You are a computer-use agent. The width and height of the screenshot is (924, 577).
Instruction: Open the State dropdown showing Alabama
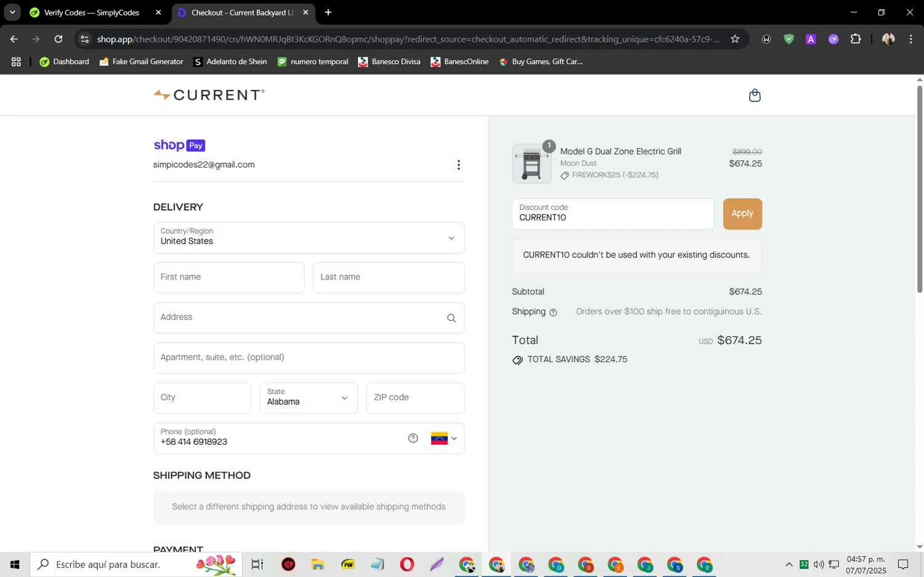click(309, 398)
